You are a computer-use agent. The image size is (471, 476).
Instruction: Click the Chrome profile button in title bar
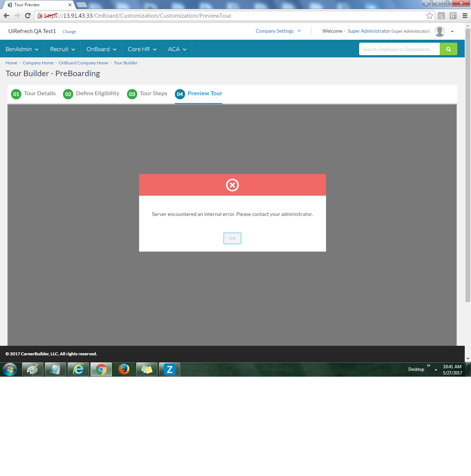pyautogui.click(x=426, y=3)
